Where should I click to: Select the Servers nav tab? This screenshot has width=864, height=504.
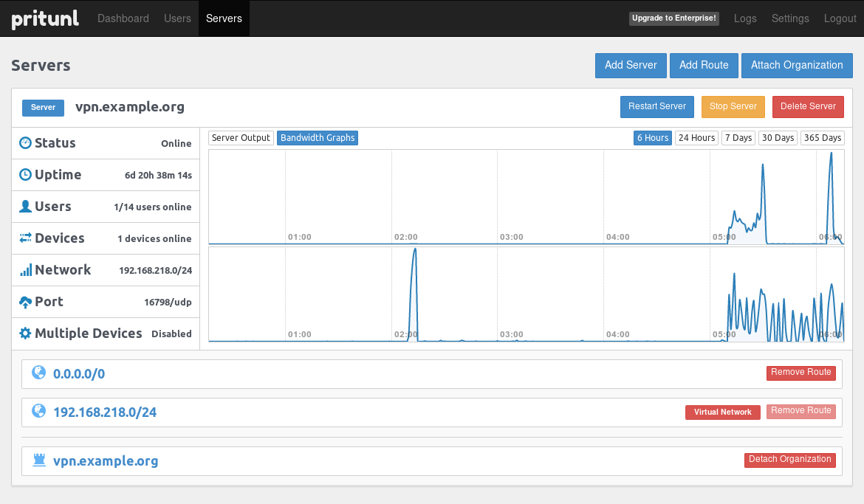[224, 18]
